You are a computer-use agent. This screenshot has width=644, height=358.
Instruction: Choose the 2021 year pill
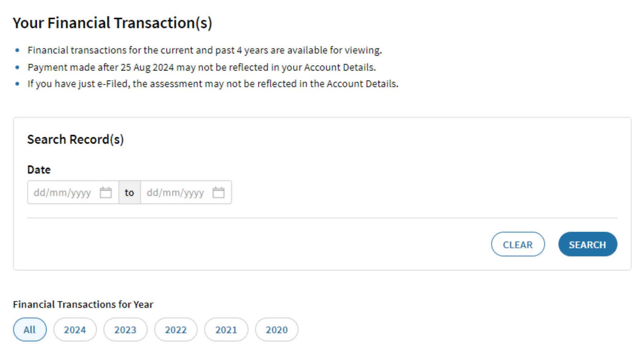[226, 330]
